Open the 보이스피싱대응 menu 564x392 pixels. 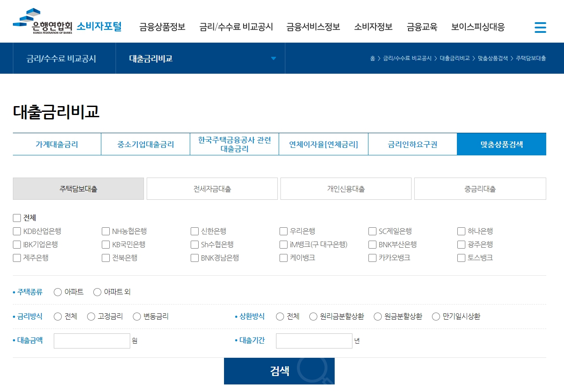477,27
